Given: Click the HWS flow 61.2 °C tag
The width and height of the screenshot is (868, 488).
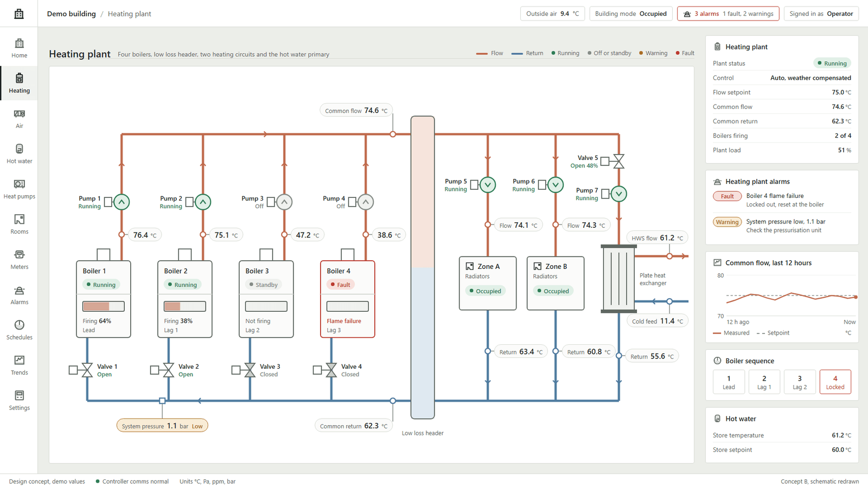Looking at the screenshot, I should pyautogui.click(x=657, y=237).
